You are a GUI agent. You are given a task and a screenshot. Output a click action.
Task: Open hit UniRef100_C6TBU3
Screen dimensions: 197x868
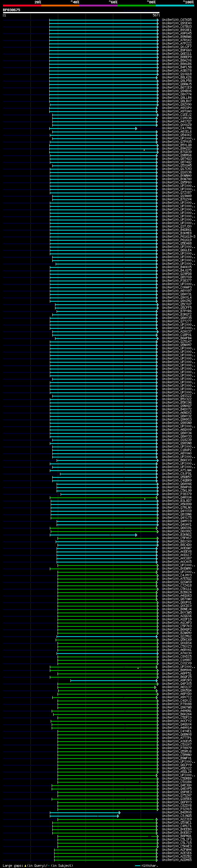(x=177, y=26)
